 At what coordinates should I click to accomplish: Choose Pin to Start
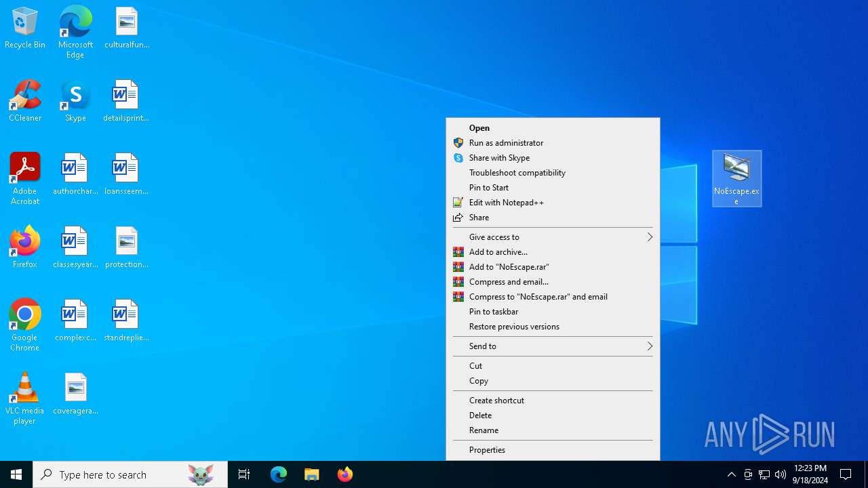(x=553, y=188)
